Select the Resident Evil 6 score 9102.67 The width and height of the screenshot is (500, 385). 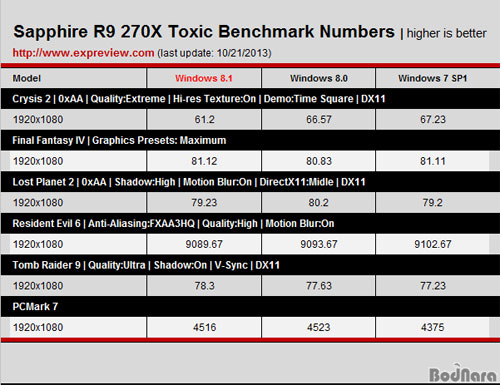[x=433, y=244]
